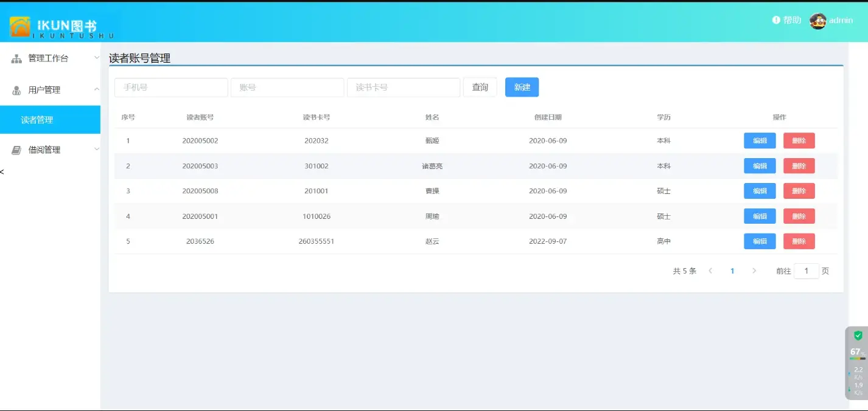Edit the row for 曹操
Viewport: 868px width, 411px height.
[760, 191]
